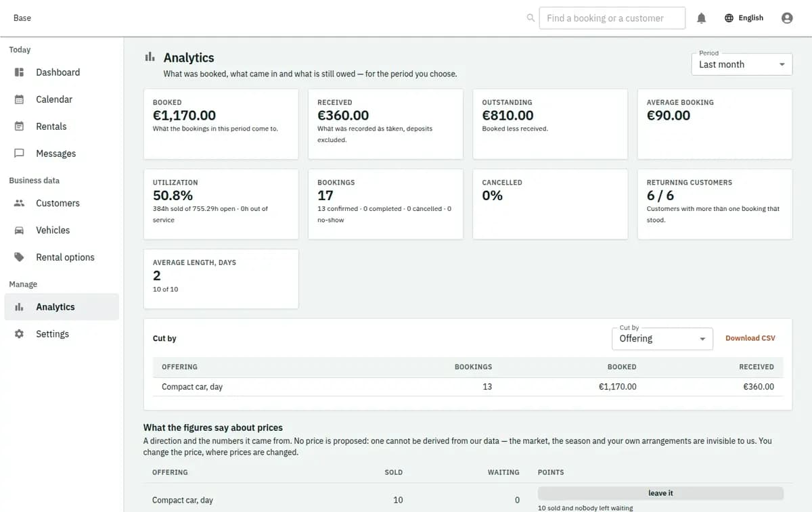Open the Period dropdown showing Last month

click(x=742, y=64)
